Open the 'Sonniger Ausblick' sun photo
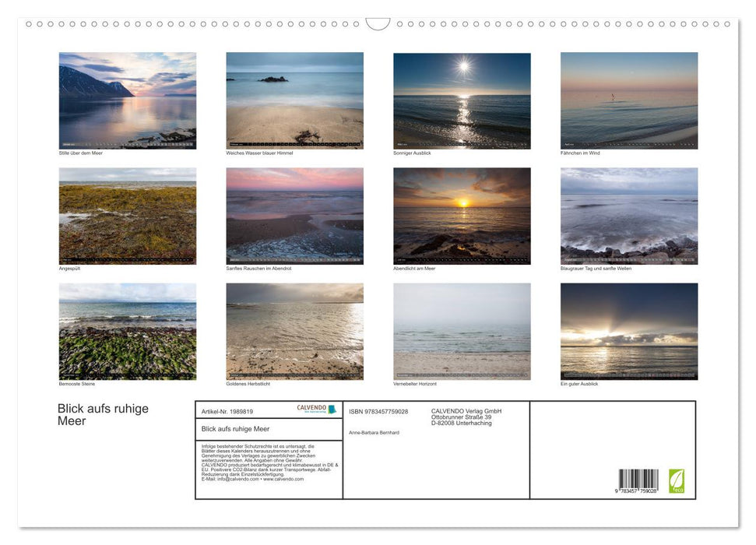 (x=462, y=100)
